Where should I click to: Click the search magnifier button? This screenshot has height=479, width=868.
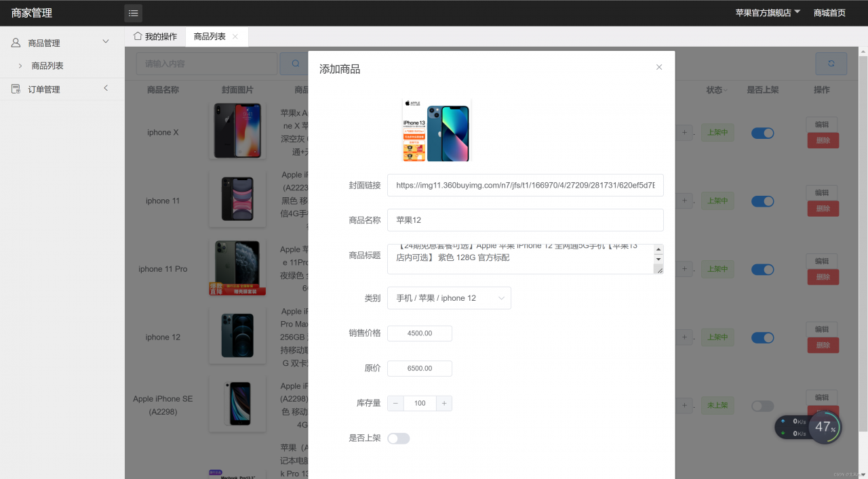(x=295, y=64)
